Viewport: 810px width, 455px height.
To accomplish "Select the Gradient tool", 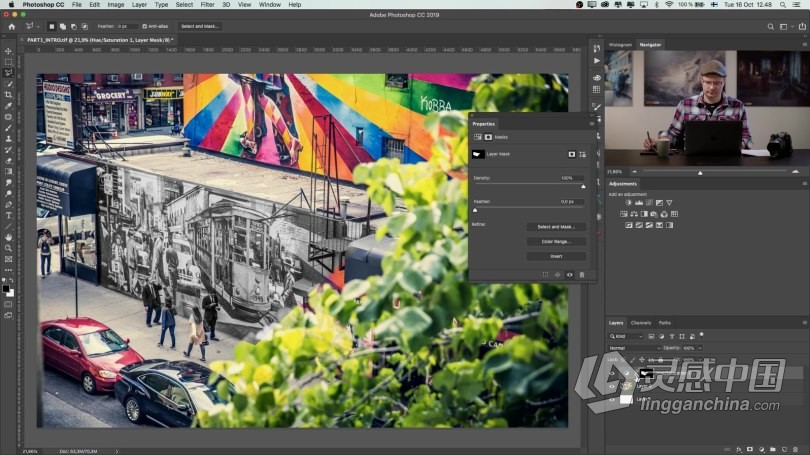I will 8,171.
